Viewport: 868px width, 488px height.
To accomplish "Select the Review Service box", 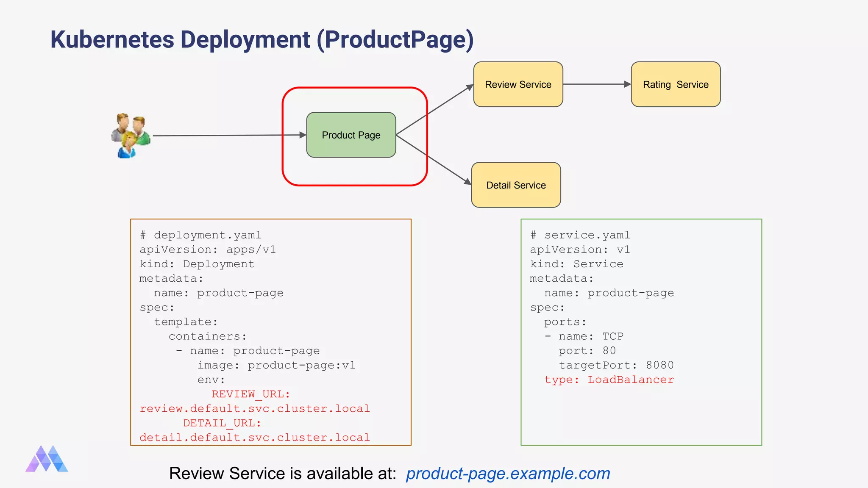I will [x=518, y=84].
